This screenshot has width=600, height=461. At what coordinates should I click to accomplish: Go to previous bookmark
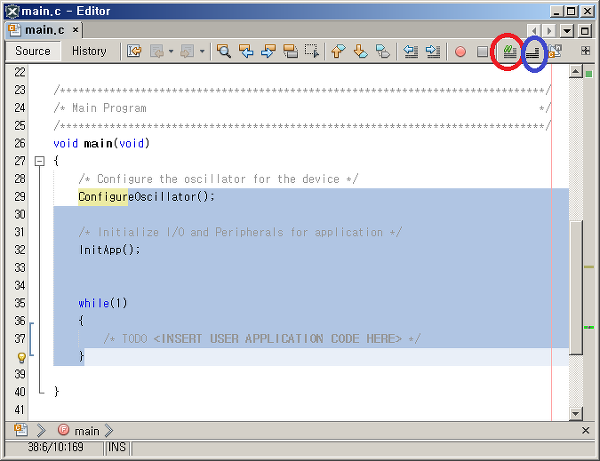338,51
